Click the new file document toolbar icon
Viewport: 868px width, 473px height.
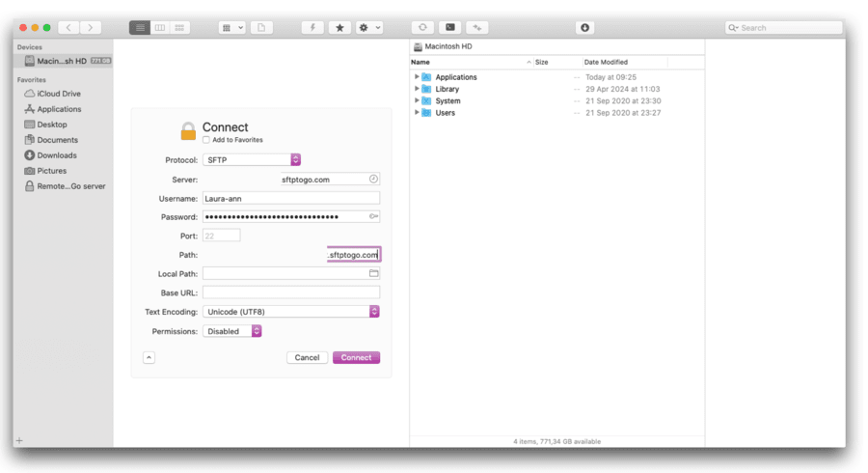(261, 27)
